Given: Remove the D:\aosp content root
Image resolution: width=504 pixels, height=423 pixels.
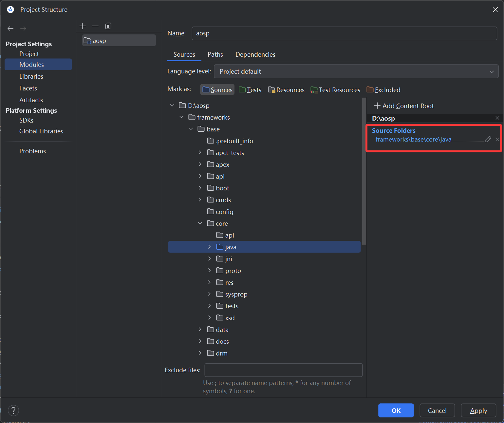Looking at the screenshot, I should [497, 118].
